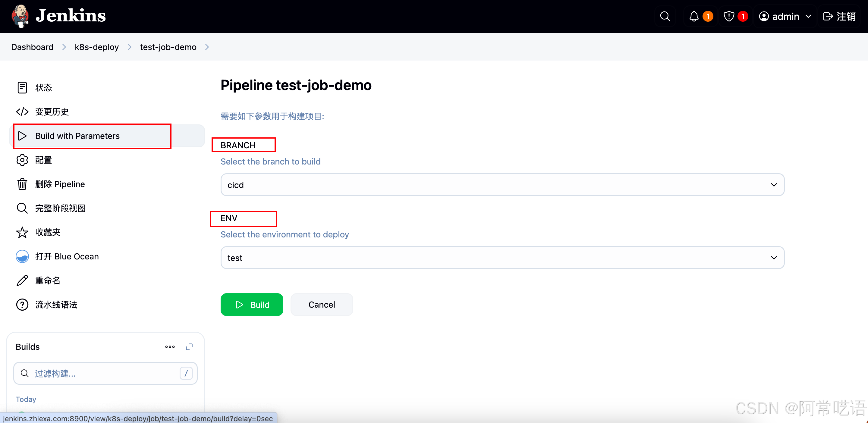Viewport: 868px width, 423px height.
Task: Open 流水线语法 help question-mark item
Action: [56, 305]
